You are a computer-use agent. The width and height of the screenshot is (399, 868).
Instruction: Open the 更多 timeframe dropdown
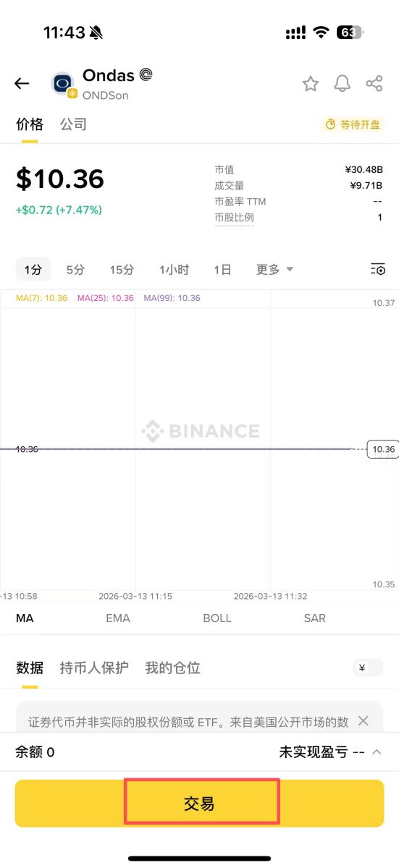(274, 269)
